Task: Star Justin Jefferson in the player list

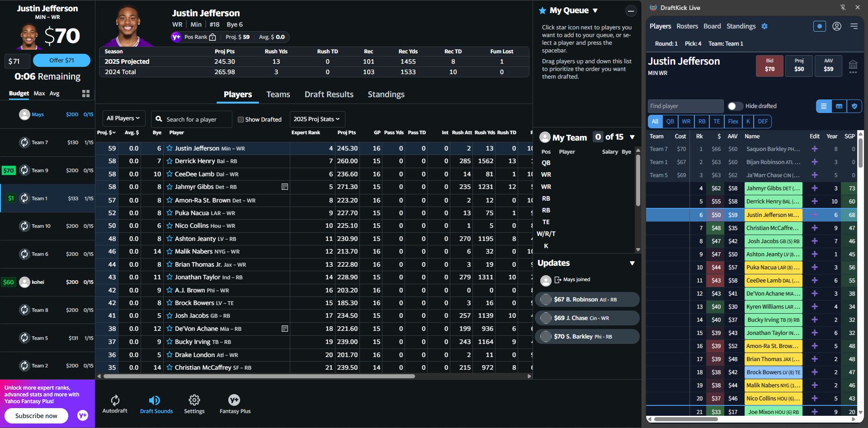Action: [x=170, y=148]
